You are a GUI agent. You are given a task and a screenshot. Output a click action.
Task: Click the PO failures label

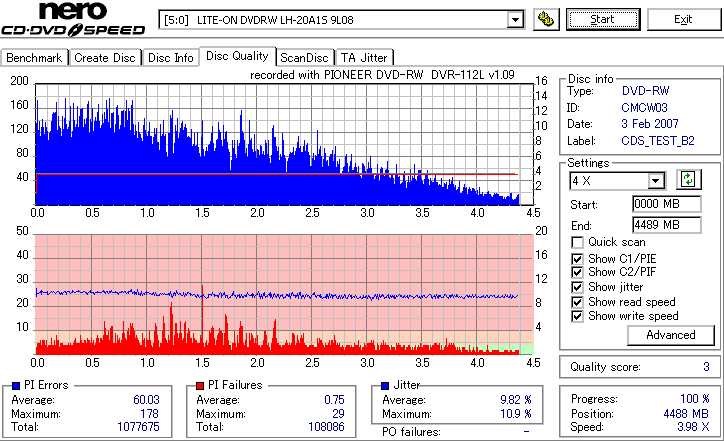[411, 432]
